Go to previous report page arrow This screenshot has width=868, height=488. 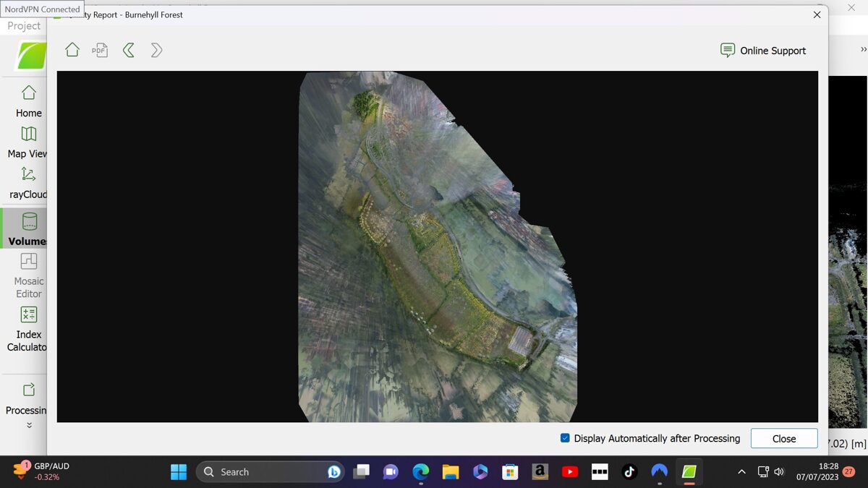pyautogui.click(x=129, y=50)
